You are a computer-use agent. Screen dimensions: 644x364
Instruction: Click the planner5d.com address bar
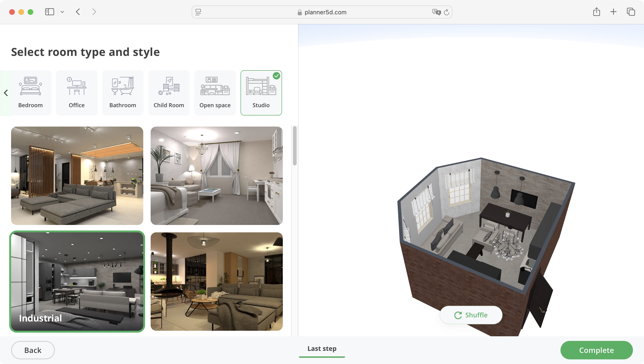pyautogui.click(x=322, y=12)
